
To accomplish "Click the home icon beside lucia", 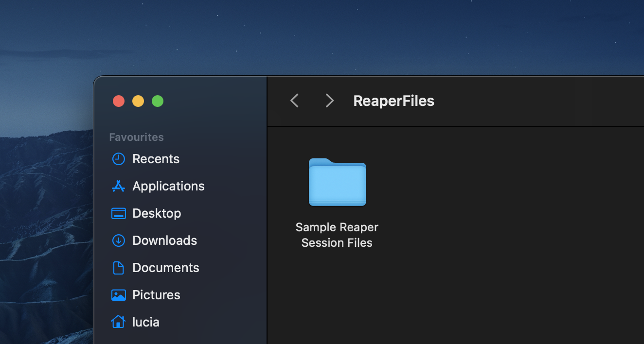I will pos(118,322).
